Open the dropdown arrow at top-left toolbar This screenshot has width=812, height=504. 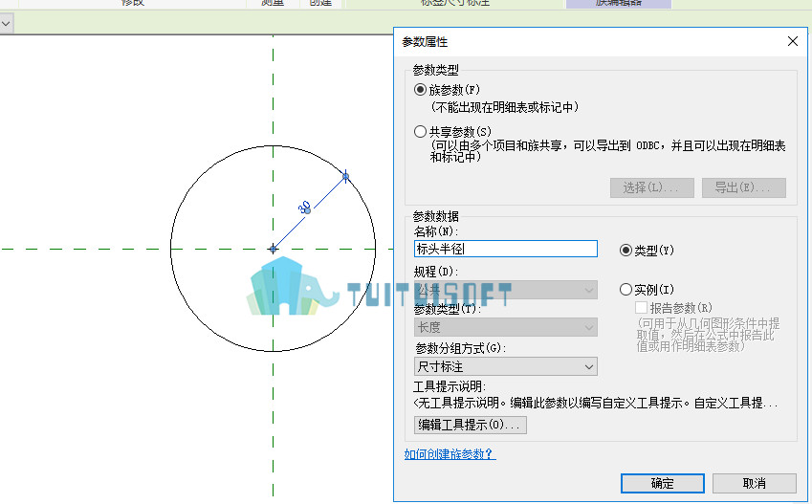[x=6, y=23]
